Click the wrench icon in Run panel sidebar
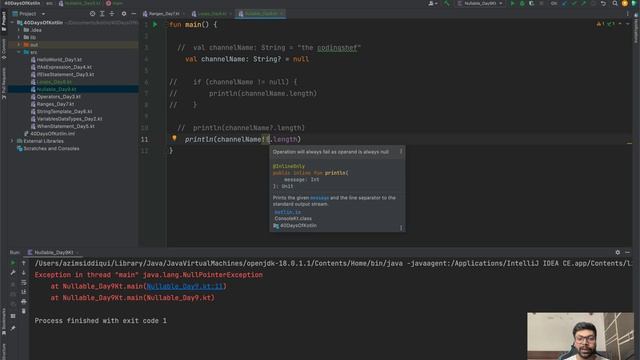 13,273
